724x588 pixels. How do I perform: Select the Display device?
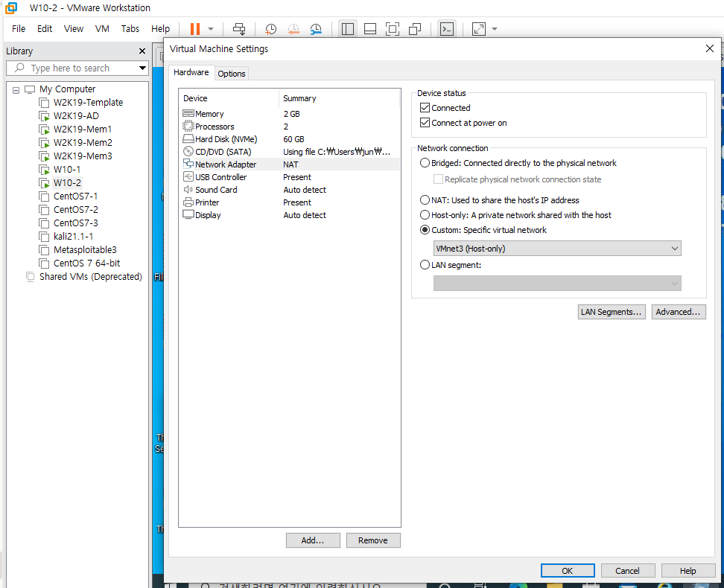coord(290,215)
